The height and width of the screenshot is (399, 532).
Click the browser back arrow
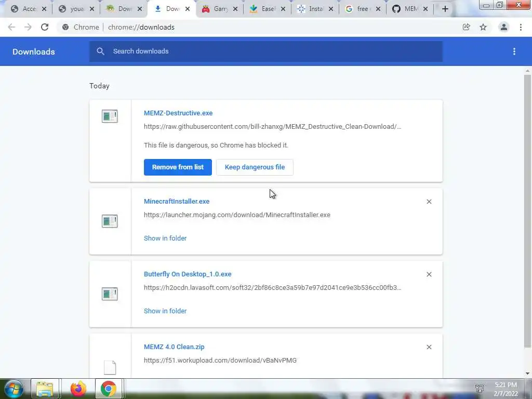11,27
